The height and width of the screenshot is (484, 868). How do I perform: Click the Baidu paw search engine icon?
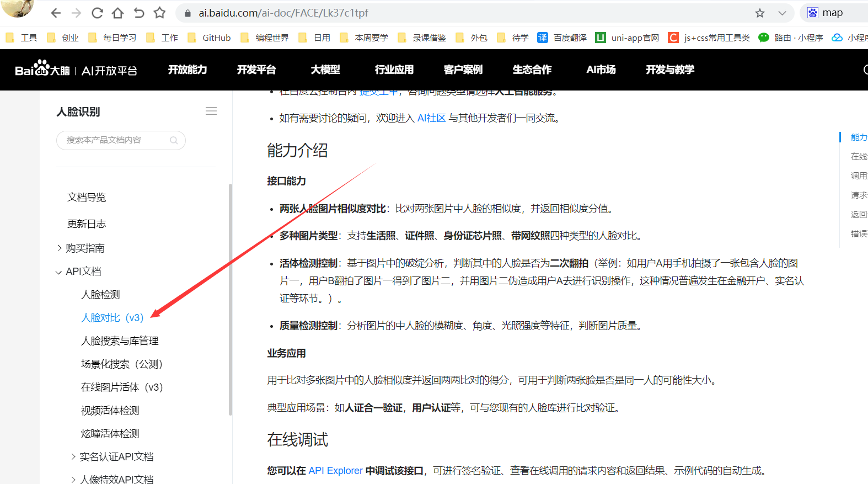tap(813, 13)
